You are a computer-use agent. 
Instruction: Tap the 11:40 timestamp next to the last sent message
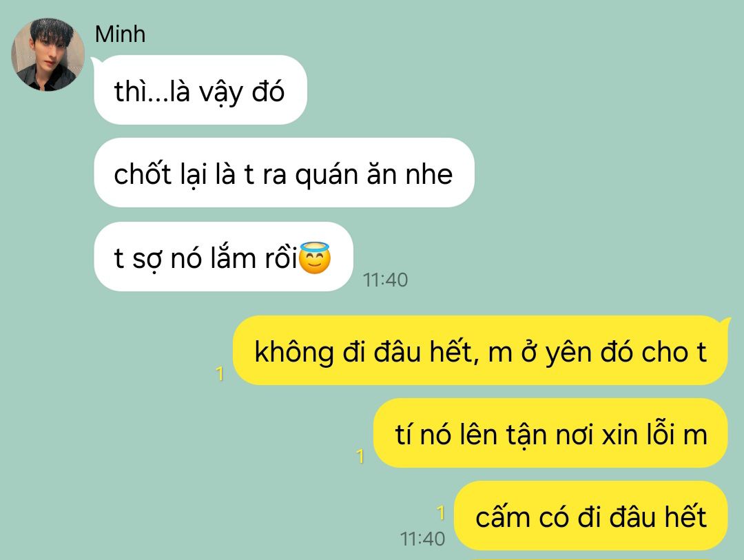[x=422, y=539]
